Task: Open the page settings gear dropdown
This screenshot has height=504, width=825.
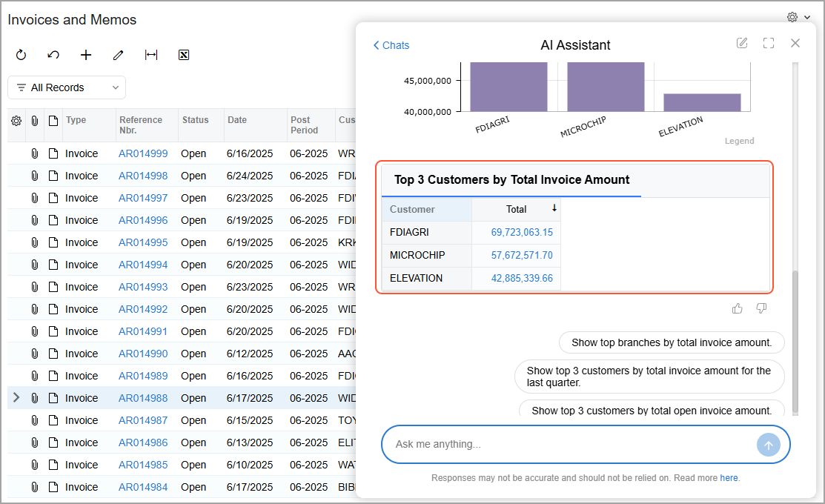Action: pos(798,17)
